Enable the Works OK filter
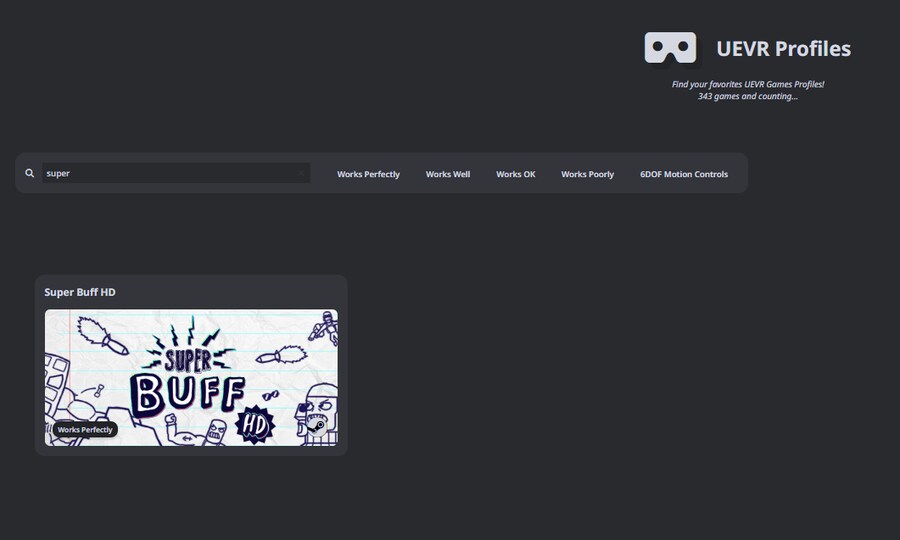The height and width of the screenshot is (540, 900). click(x=515, y=175)
